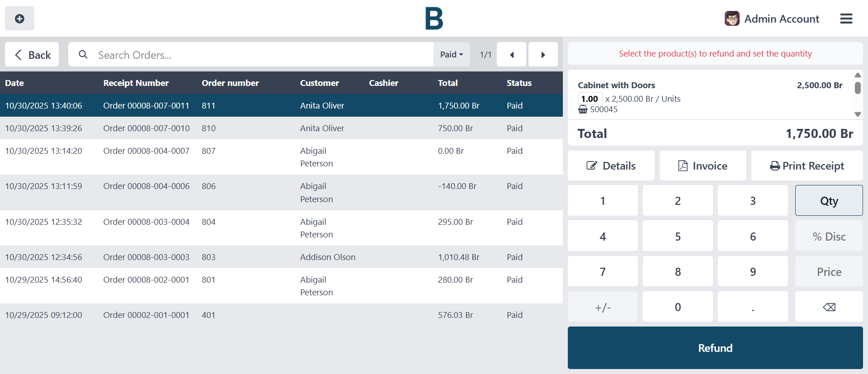
Task: Click the search magnifier icon
Action: tap(83, 55)
